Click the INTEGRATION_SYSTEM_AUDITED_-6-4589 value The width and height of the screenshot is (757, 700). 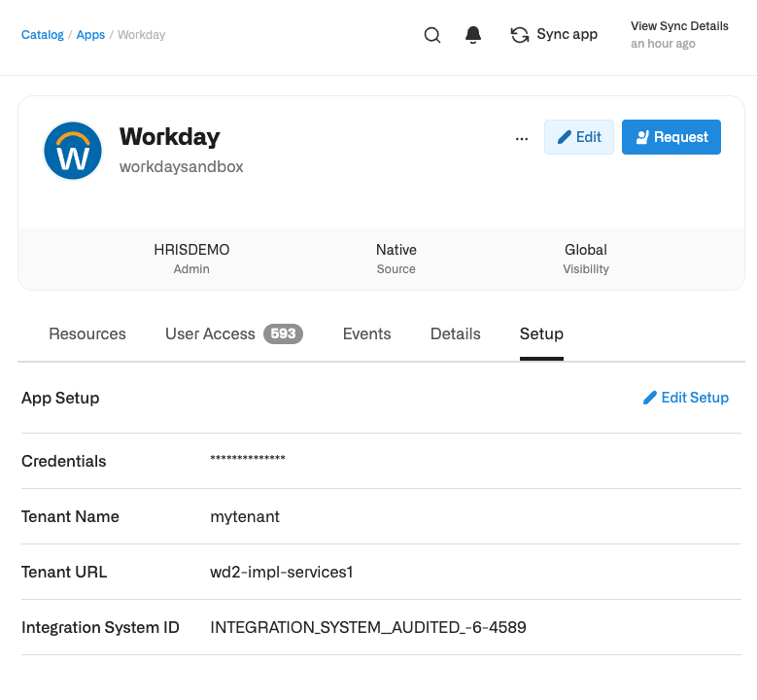[x=368, y=627]
